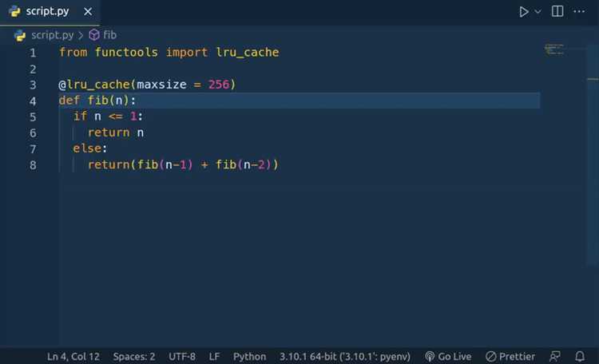Image resolution: width=599 pixels, height=364 pixels.
Task: Select the 3.10.1 64-bit pyenv interpreter
Action: (x=345, y=356)
